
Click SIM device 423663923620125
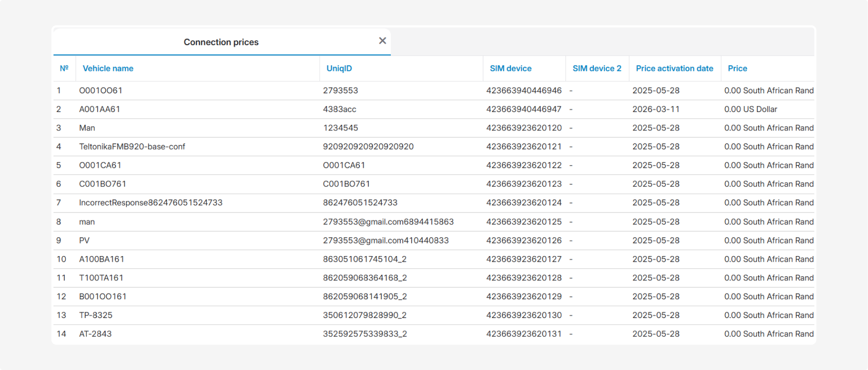point(524,222)
